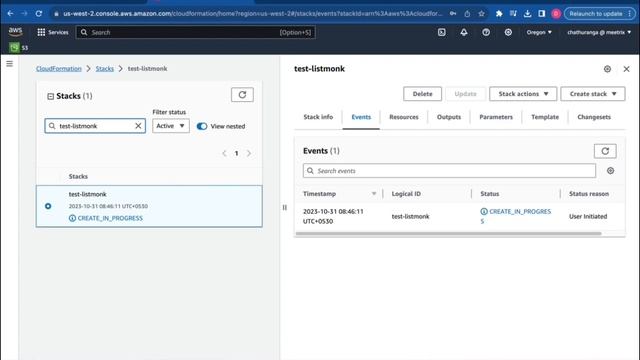Click the event timestamp 2023-10-31 08:46:11 cell
Viewport: 640px width, 360px height.
(333, 216)
